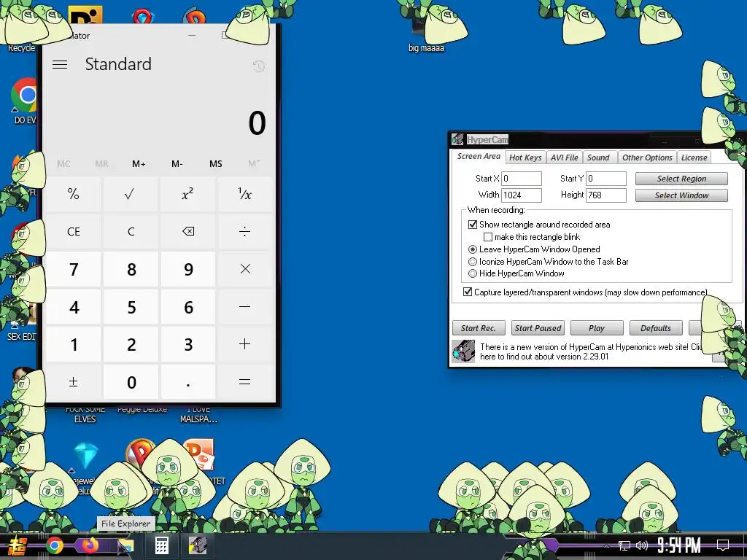
Task: Click the digit 9 key
Action: [x=187, y=269]
